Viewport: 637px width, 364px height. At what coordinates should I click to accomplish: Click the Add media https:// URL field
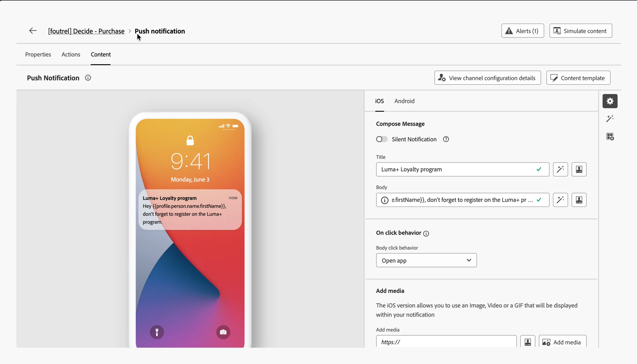(446, 342)
